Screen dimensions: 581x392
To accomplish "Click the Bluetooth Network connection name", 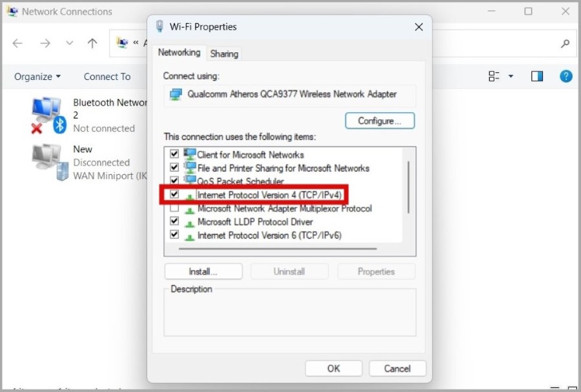I will coord(110,108).
